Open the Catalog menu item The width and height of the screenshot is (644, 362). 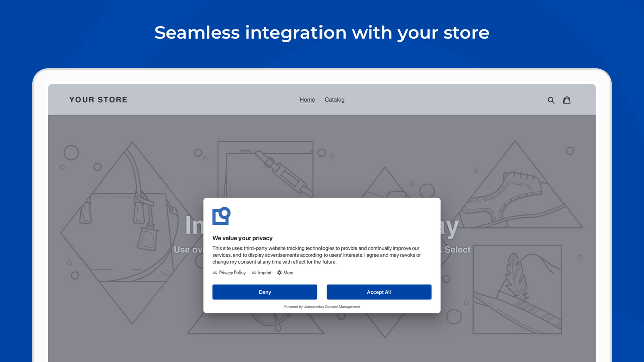335,100
